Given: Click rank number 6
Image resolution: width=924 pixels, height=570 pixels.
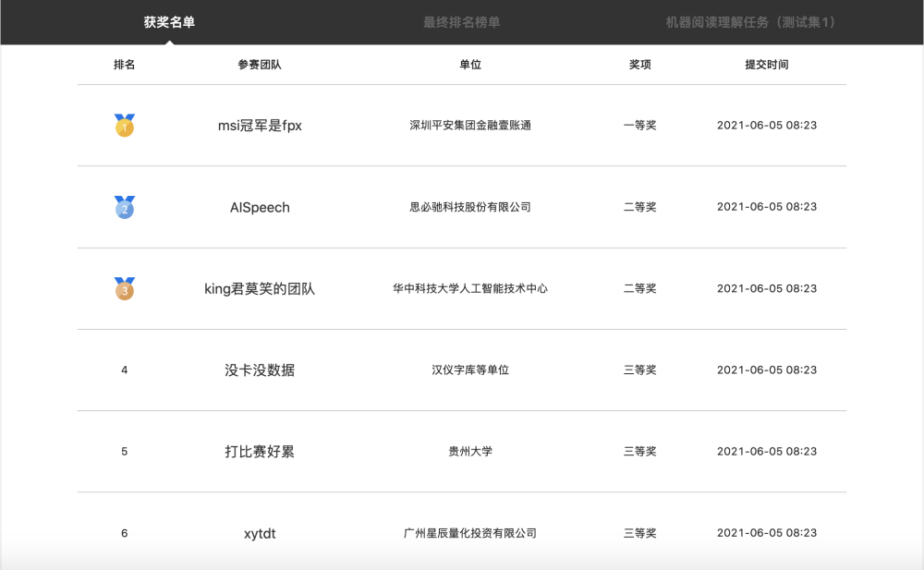Looking at the screenshot, I should (125, 533).
